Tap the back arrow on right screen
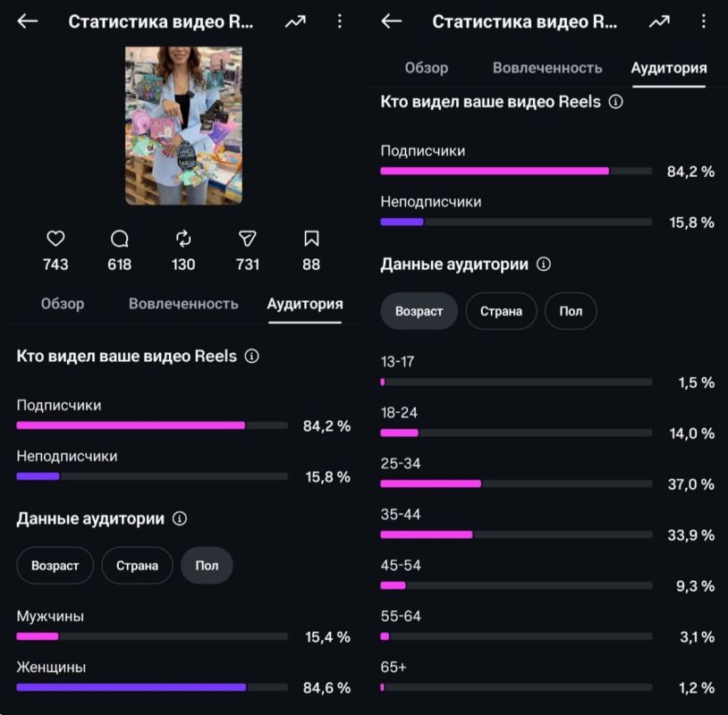The image size is (728, 715). (x=391, y=21)
